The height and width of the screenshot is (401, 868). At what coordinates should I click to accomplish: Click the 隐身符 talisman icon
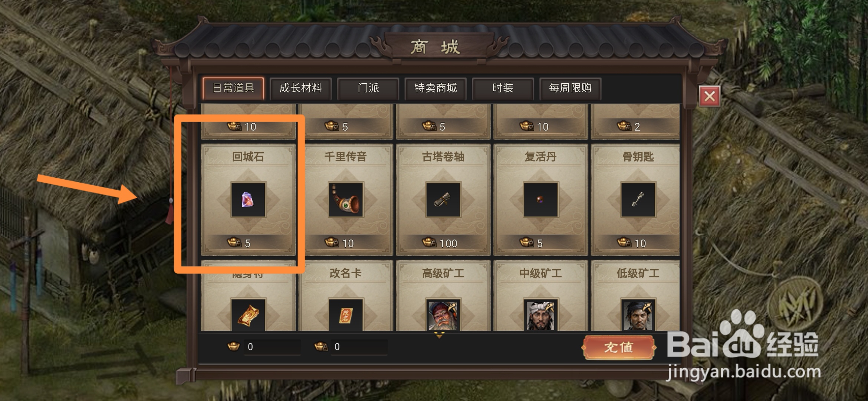[248, 314]
